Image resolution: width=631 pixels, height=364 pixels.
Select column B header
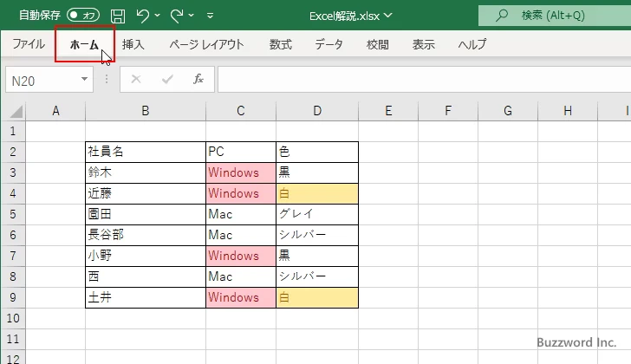[x=146, y=111]
